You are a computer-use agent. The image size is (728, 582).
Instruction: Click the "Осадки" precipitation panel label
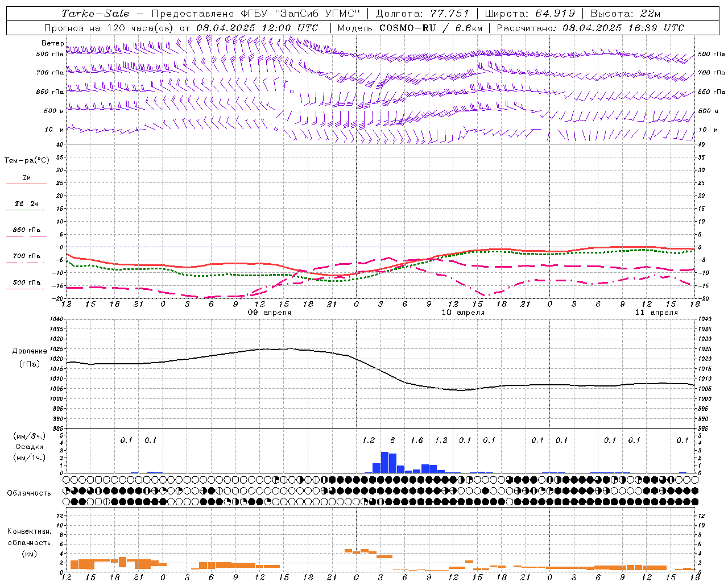pos(29,447)
